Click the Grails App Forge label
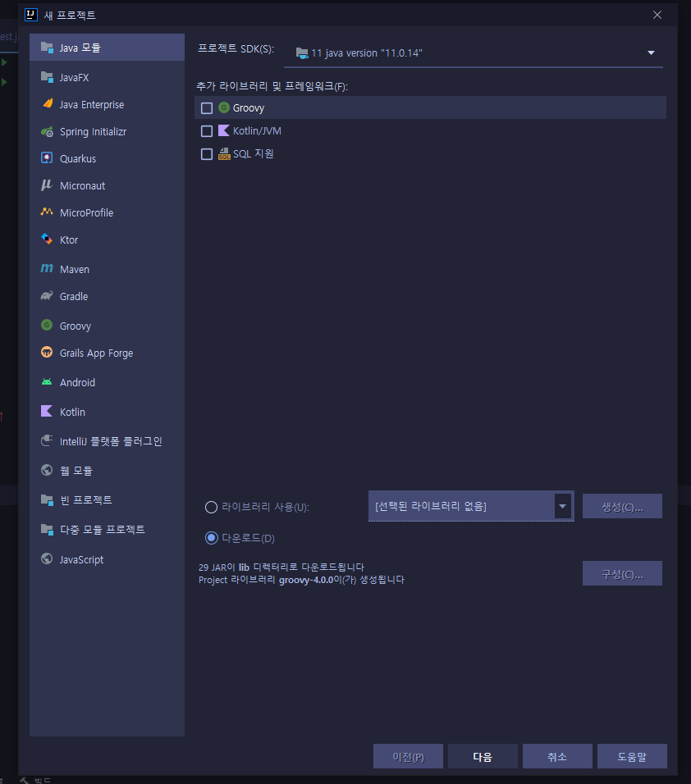This screenshot has height=784, width=691. [x=96, y=353]
